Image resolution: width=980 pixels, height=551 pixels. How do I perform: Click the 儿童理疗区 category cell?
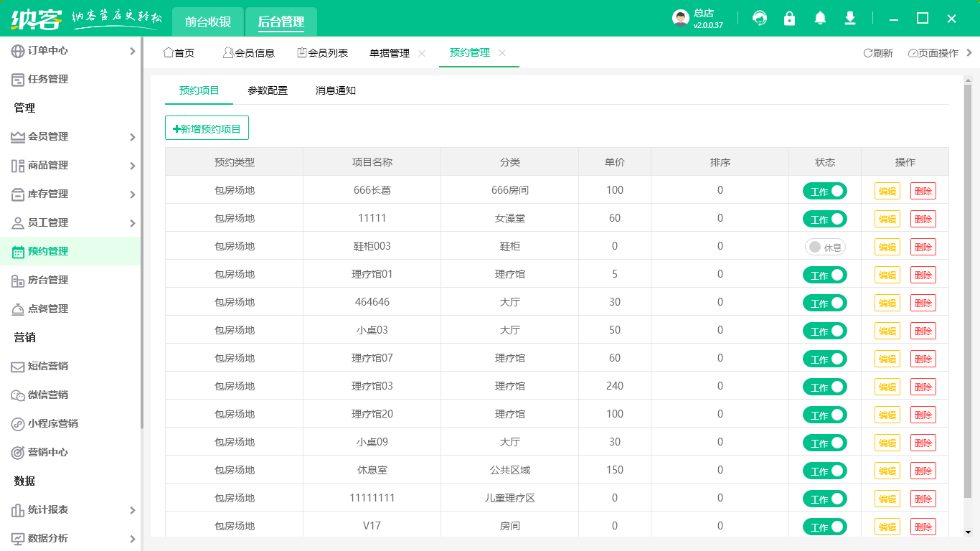(x=510, y=498)
